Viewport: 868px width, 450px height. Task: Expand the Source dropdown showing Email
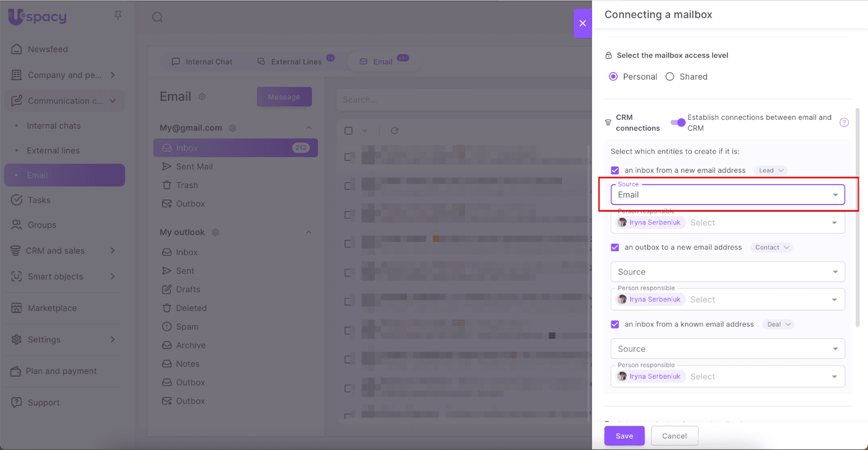pyautogui.click(x=835, y=195)
